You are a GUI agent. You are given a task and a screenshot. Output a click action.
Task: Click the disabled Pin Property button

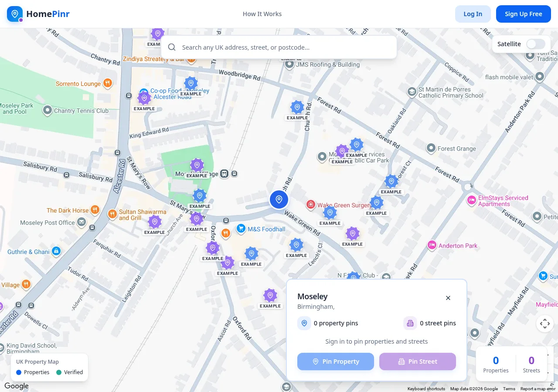tap(336, 362)
